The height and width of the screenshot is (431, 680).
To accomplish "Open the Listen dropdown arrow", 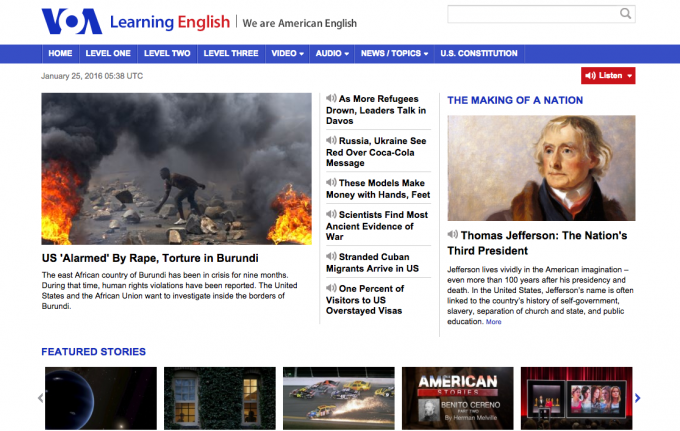I will point(630,76).
